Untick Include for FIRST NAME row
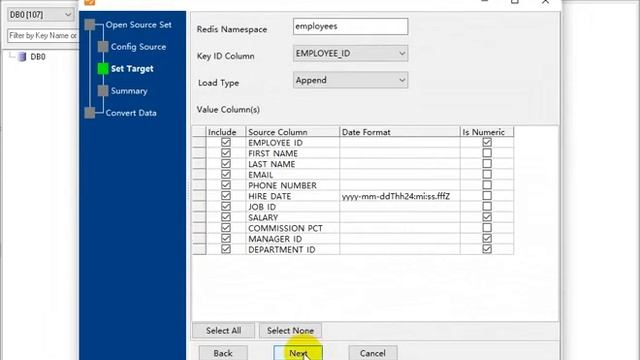 tap(226, 153)
